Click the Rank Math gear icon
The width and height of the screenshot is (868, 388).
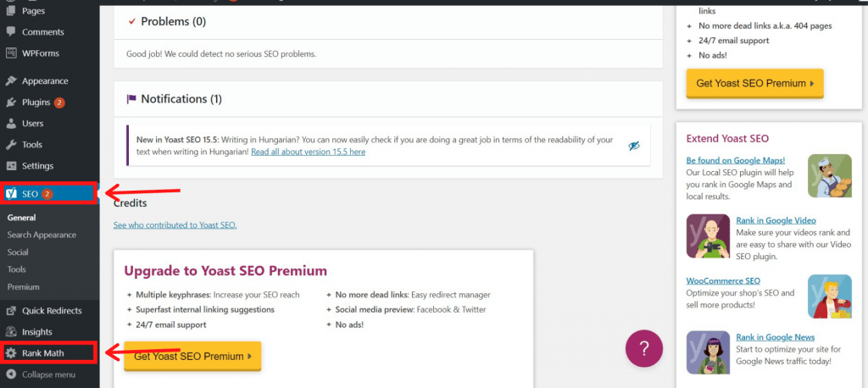coord(10,353)
